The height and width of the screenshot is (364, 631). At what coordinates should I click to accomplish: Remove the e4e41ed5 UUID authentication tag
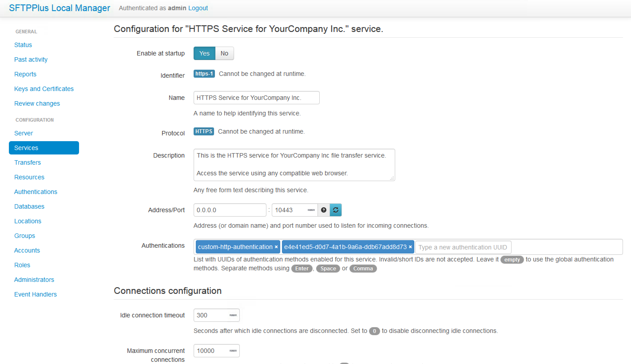[x=410, y=247]
